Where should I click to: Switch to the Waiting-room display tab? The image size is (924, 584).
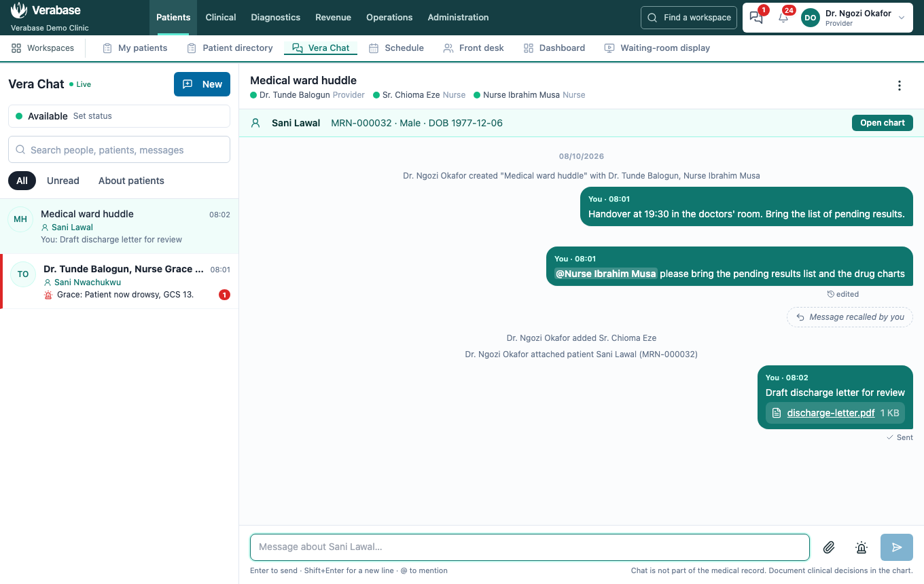coord(657,48)
